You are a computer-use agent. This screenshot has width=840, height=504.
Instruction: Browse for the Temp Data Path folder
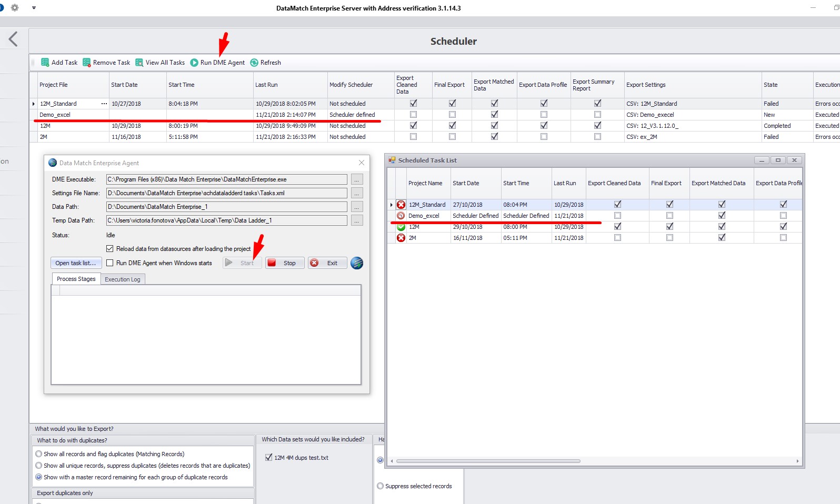click(x=357, y=220)
